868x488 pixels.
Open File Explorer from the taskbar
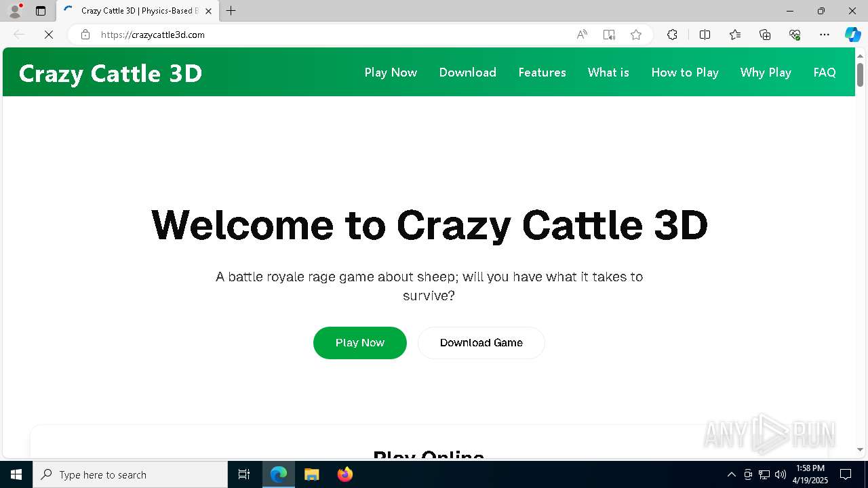click(x=312, y=474)
